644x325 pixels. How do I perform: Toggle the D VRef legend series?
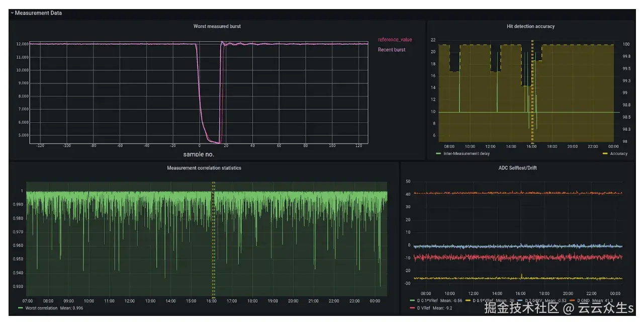point(424,308)
